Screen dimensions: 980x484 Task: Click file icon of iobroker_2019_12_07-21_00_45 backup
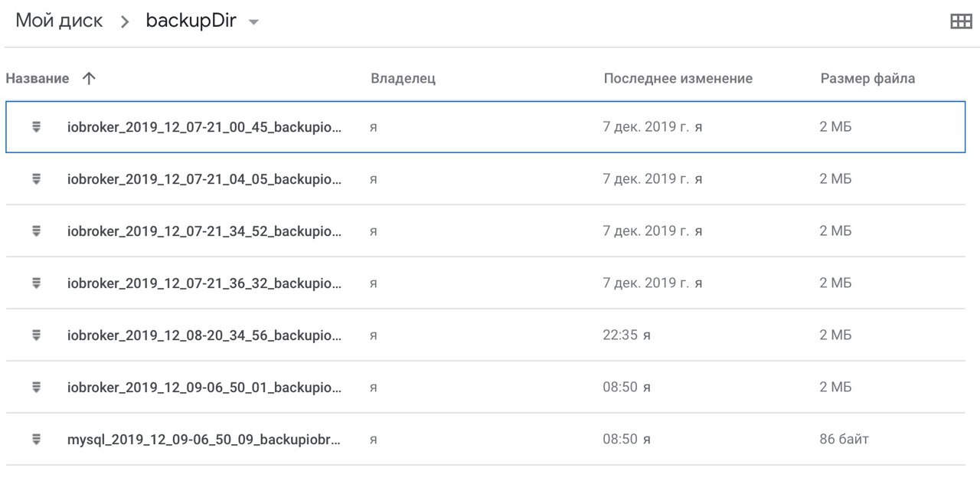[x=36, y=127]
